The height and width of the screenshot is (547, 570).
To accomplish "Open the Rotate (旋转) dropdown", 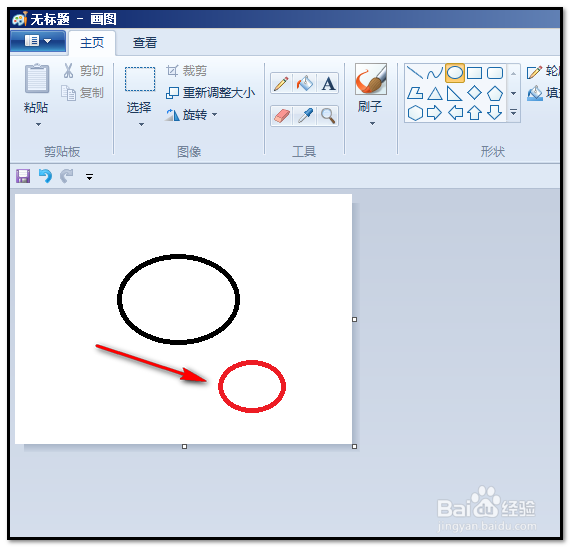I will 192,115.
